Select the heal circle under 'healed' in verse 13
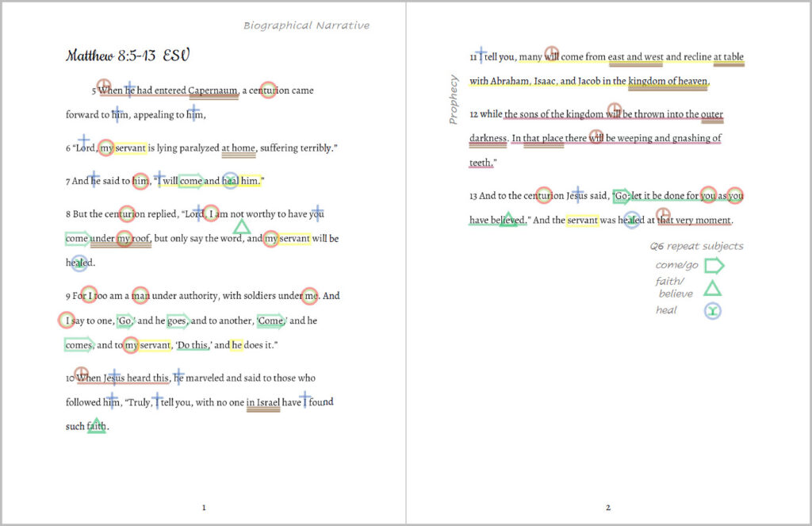 tap(631, 221)
